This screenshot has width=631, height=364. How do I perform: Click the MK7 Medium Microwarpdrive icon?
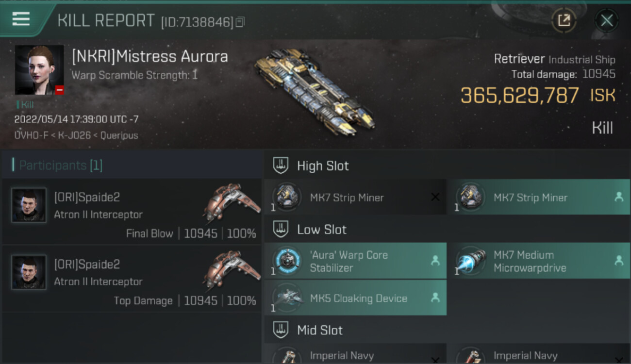point(470,261)
